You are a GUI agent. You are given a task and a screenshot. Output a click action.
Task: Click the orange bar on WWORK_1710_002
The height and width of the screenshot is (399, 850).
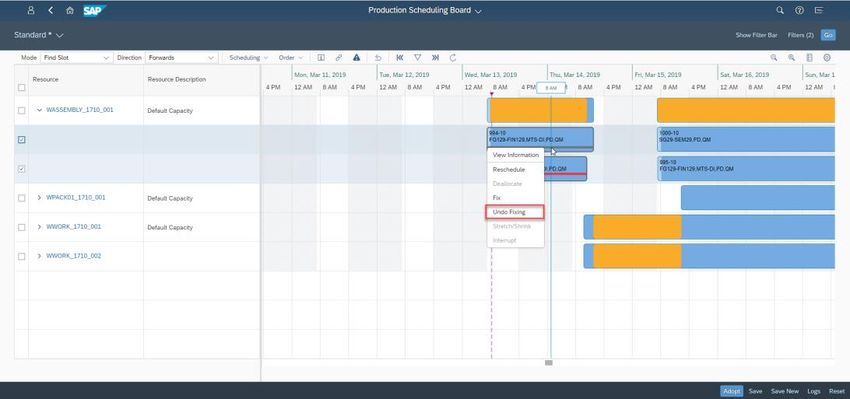coord(637,256)
